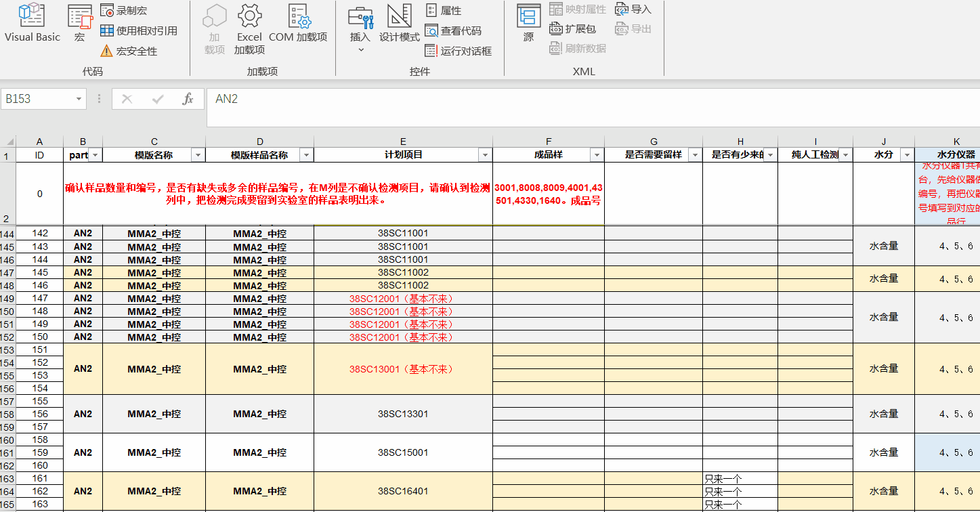Expand the 插入 controls dropdown
This screenshot has height=512, width=980.
[360, 49]
